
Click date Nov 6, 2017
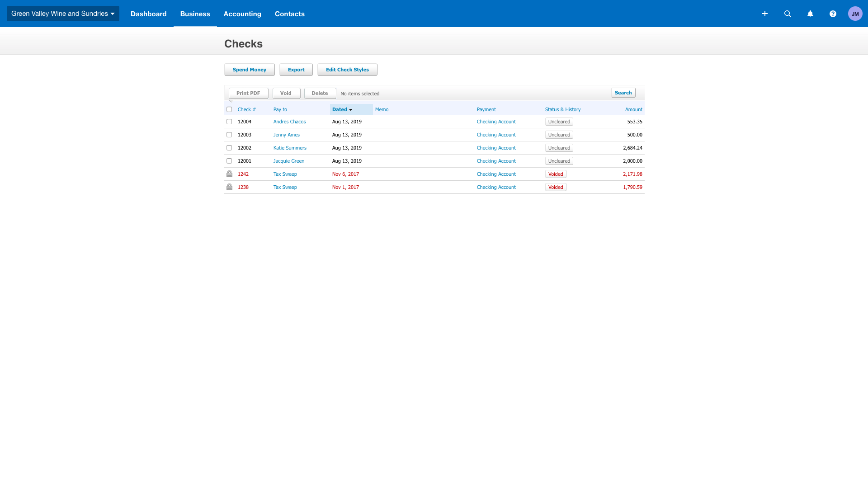point(345,174)
